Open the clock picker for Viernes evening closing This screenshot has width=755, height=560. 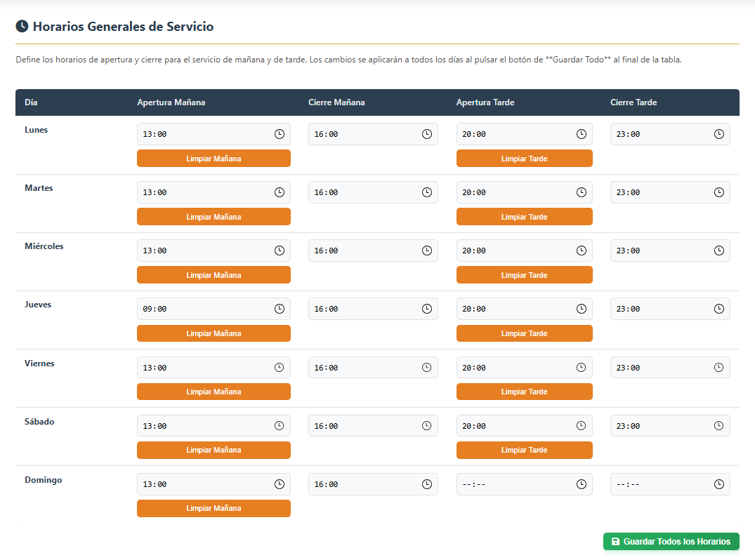[x=718, y=367]
